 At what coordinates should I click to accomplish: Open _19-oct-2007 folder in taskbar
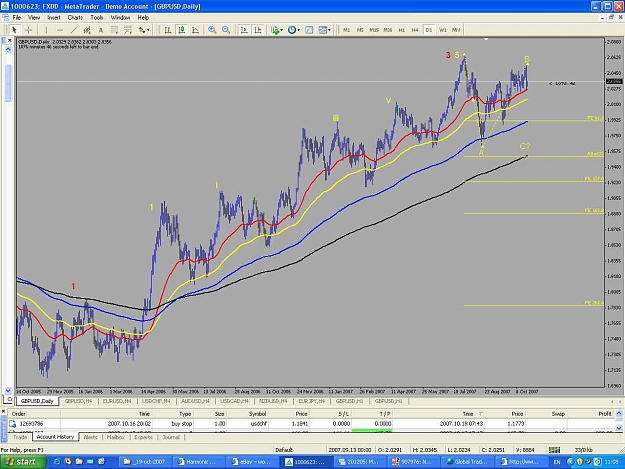click(145, 461)
